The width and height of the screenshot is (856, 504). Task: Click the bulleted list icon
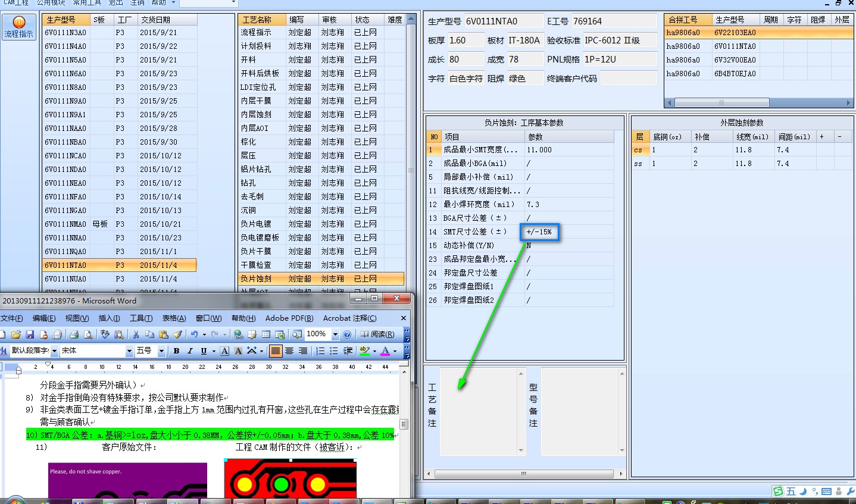[333, 351]
